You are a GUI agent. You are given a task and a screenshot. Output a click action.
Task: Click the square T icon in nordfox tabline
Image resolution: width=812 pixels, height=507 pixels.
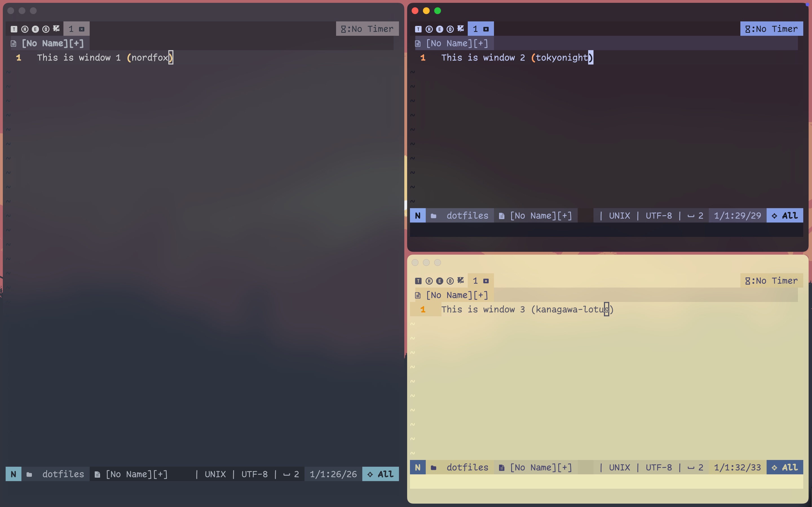pos(14,29)
